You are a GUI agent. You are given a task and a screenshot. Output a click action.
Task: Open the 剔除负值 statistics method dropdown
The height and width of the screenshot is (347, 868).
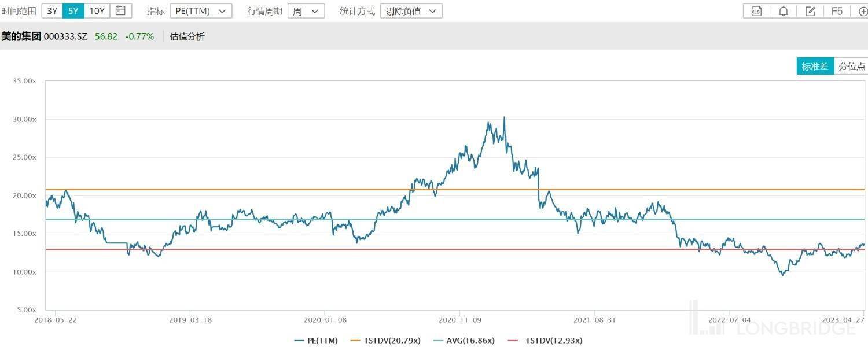pos(411,11)
